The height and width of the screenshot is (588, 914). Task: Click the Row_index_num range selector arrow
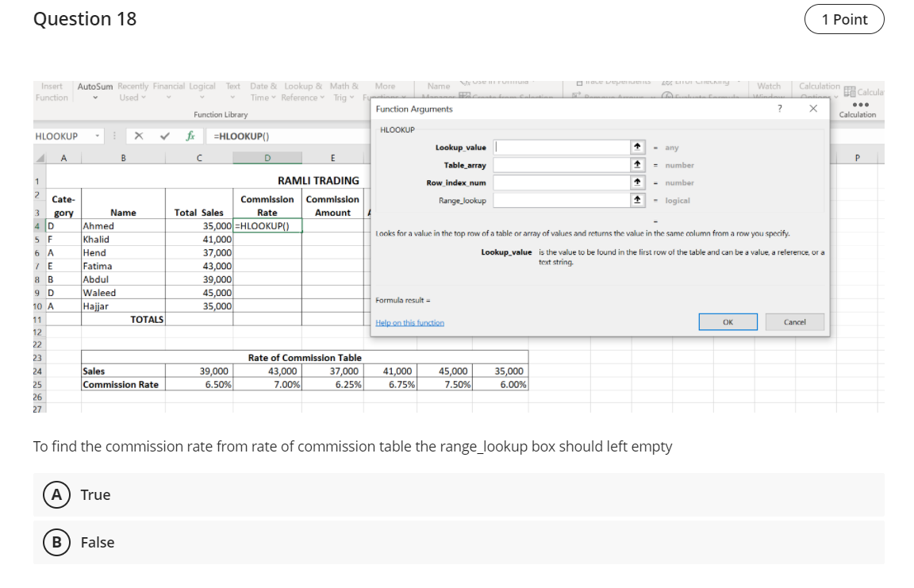(x=637, y=183)
